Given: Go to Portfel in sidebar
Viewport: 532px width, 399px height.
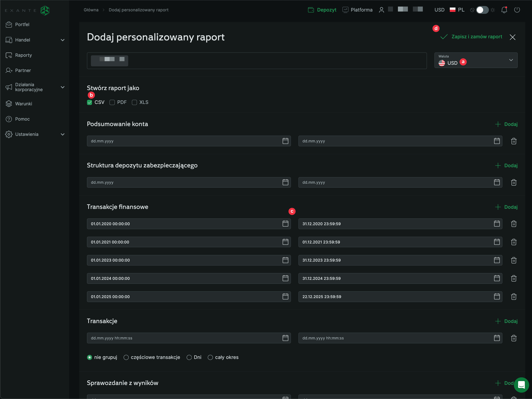Looking at the screenshot, I should [x=22, y=24].
